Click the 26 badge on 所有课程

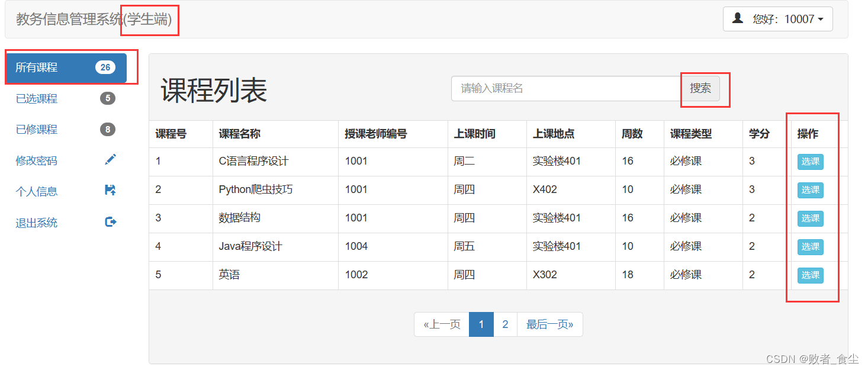(105, 67)
